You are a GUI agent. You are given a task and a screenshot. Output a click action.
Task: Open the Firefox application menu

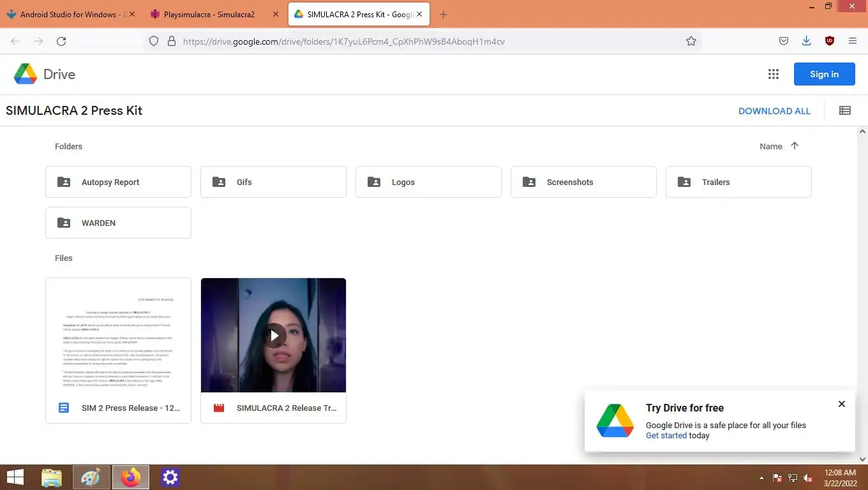point(853,41)
